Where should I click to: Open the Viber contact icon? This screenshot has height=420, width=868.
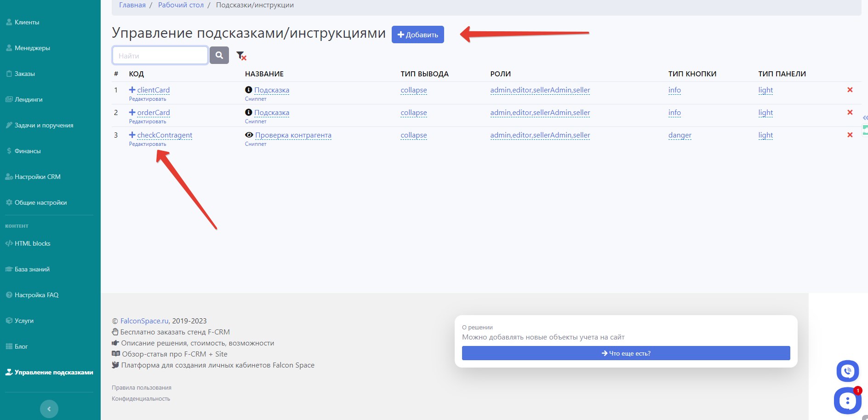pos(847,371)
